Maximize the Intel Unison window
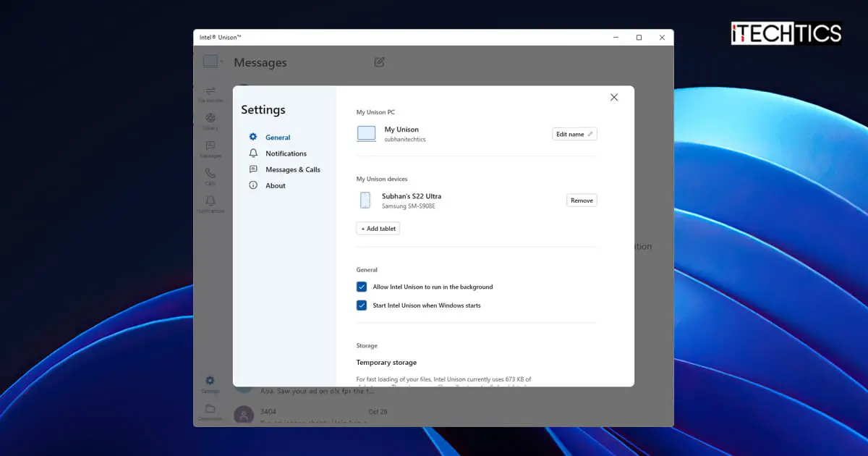Screen dimensions: 868x456 (x=639, y=38)
